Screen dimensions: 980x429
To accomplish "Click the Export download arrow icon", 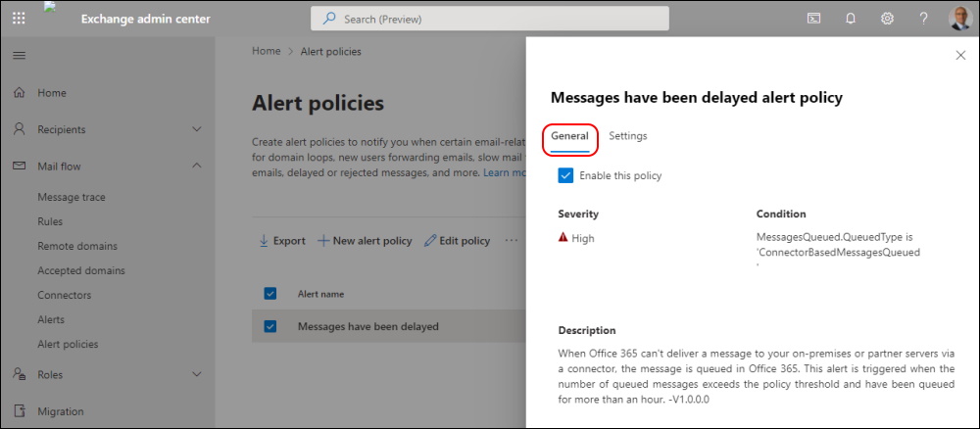I will pos(263,240).
